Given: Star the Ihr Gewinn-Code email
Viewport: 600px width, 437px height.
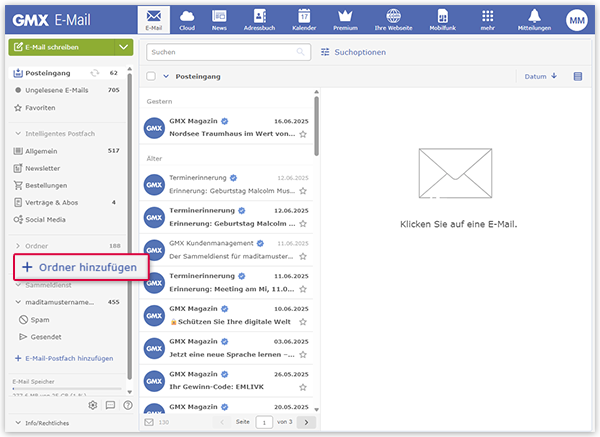Looking at the screenshot, I should tap(303, 387).
